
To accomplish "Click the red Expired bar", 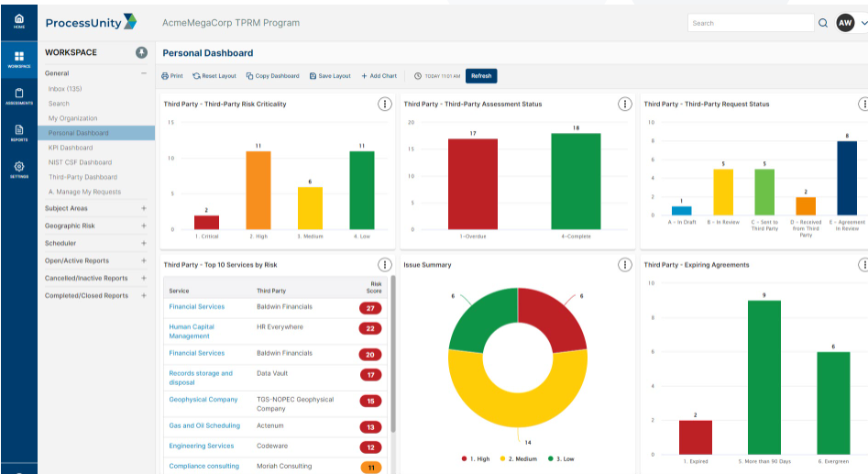I will tap(696, 437).
